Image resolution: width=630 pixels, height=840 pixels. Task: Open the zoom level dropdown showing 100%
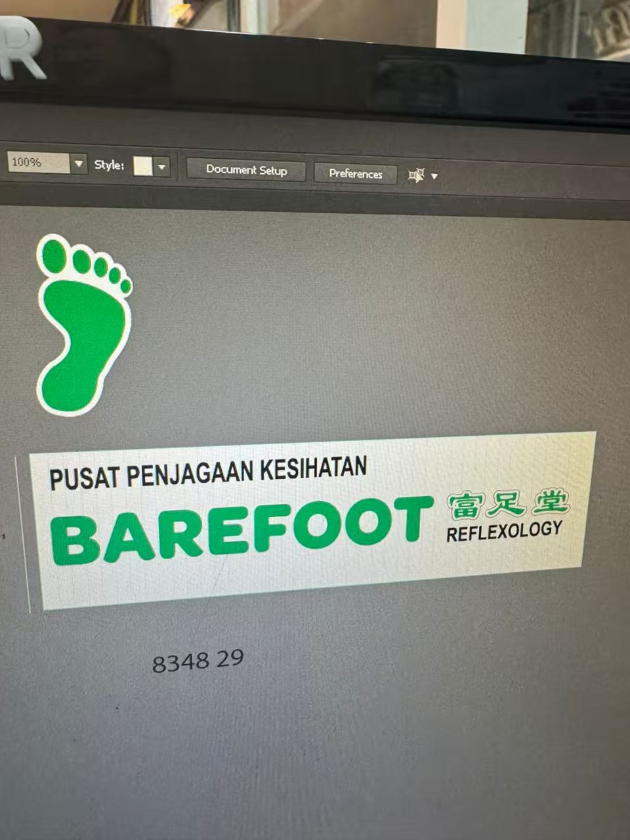[79, 164]
